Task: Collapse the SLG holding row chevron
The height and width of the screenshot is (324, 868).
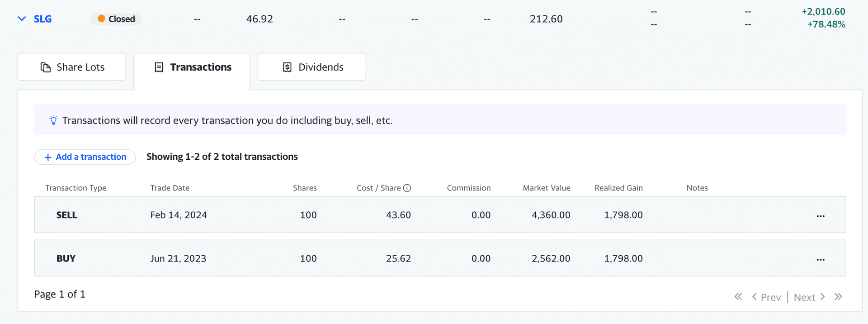Action: 21,19
